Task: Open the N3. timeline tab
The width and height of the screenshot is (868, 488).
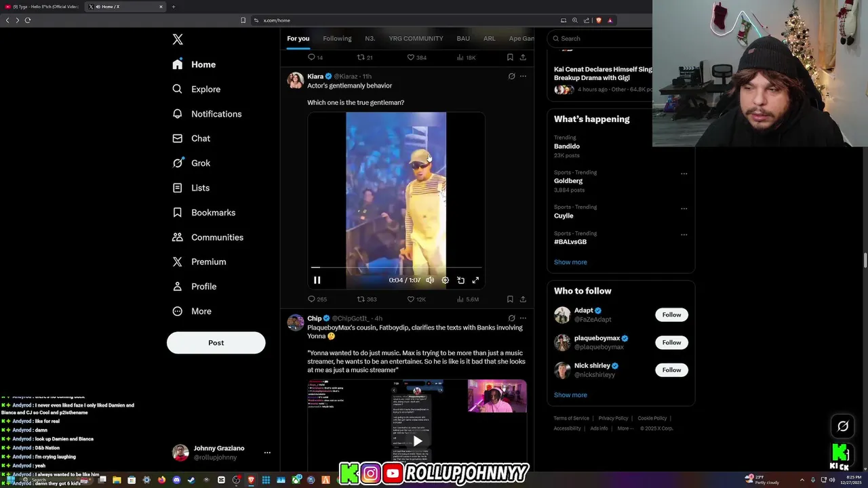Action: [x=370, y=39]
